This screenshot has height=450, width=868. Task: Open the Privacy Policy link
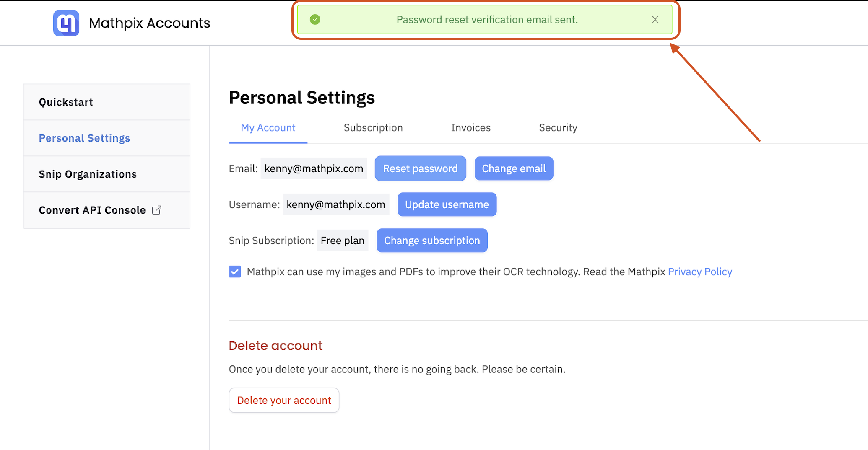[700, 272]
